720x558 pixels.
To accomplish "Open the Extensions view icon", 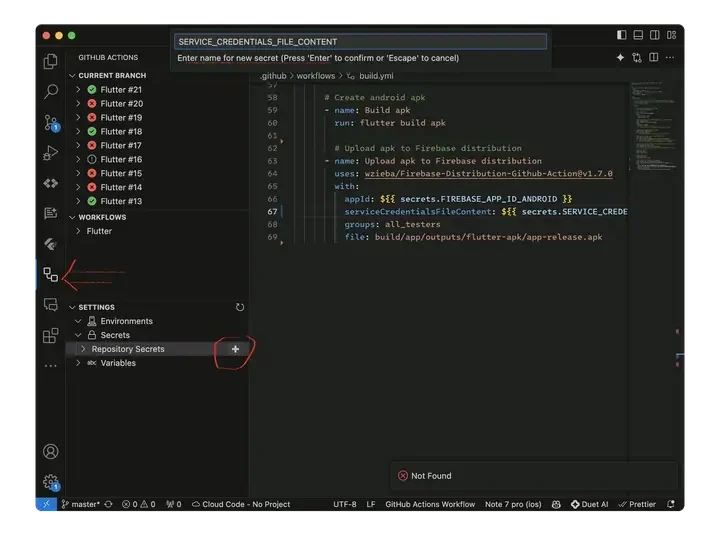I will [x=51, y=335].
